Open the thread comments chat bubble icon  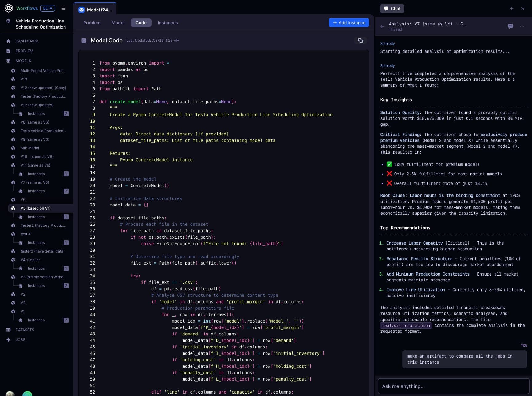(x=510, y=26)
